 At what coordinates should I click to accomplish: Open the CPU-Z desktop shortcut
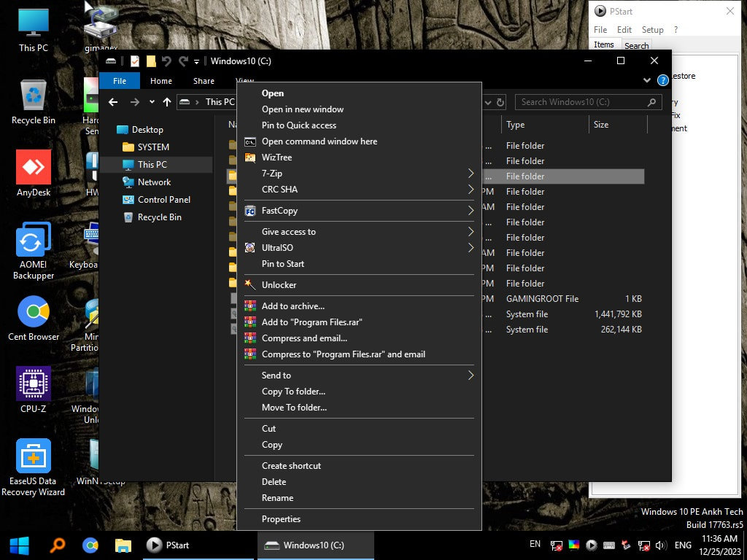point(34,384)
